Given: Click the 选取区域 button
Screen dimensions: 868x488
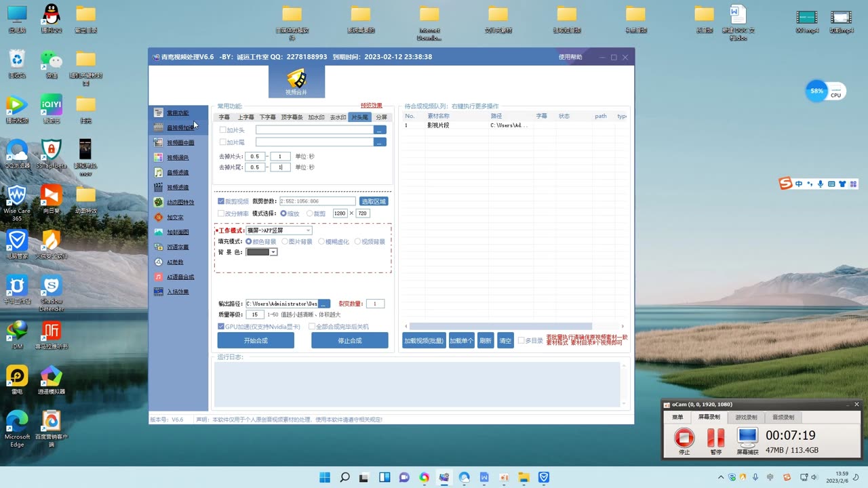Looking at the screenshot, I should [374, 201].
